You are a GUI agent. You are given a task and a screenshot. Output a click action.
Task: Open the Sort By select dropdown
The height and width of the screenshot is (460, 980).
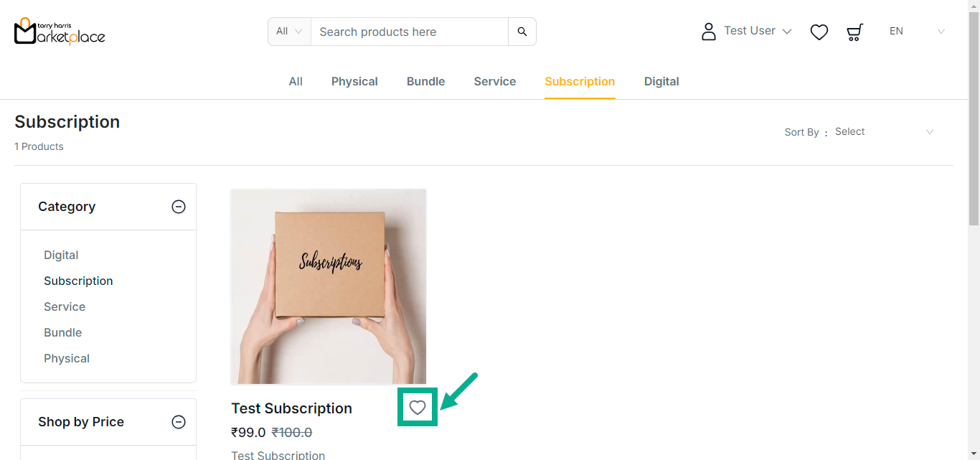pyautogui.click(x=884, y=132)
